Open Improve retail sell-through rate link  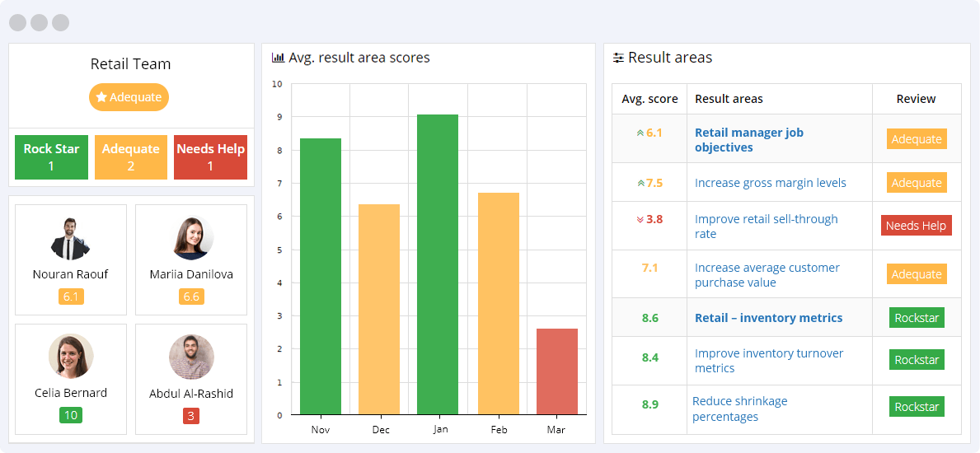pos(767,226)
